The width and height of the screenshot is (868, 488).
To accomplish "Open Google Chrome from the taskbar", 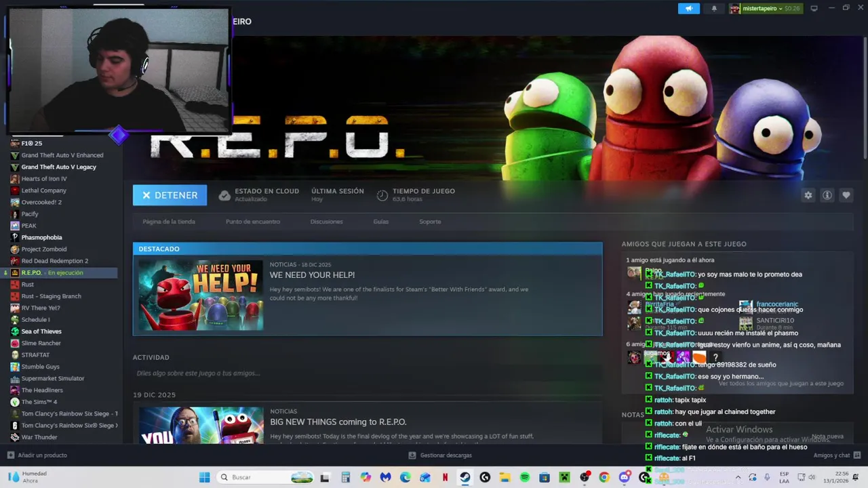I will pos(604,477).
